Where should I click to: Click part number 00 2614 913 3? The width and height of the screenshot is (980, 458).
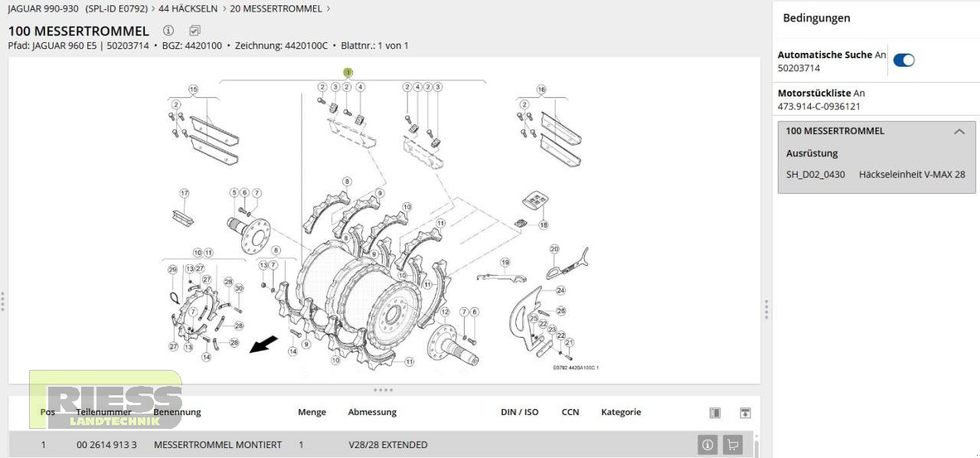click(106, 445)
